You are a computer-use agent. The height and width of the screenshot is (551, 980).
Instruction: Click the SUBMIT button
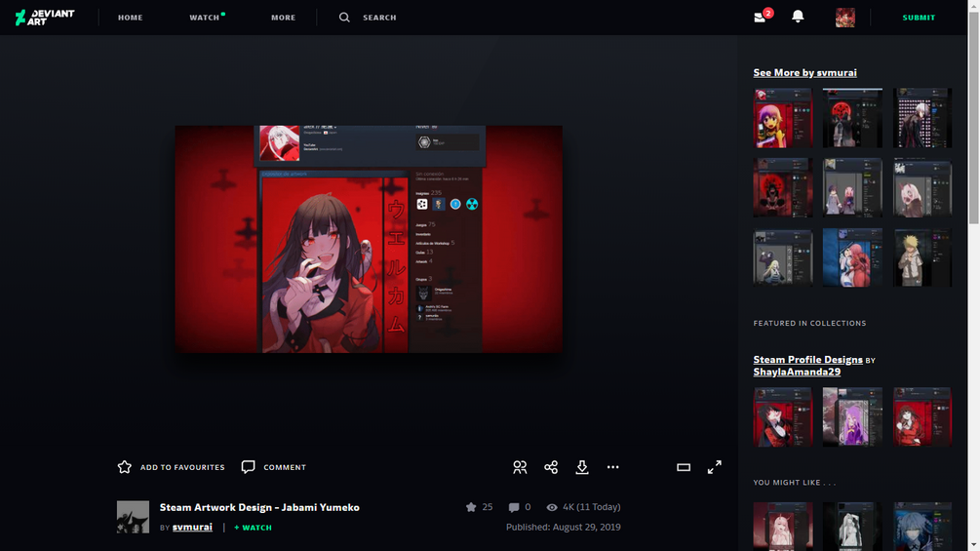(x=919, y=18)
